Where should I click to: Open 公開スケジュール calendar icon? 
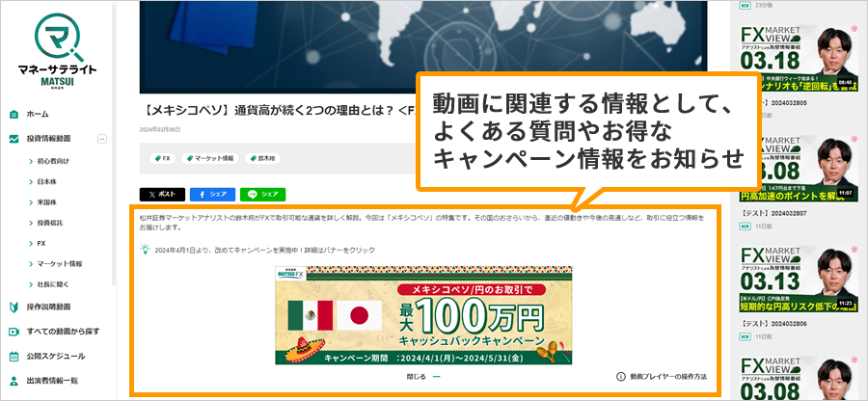[14, 357]
